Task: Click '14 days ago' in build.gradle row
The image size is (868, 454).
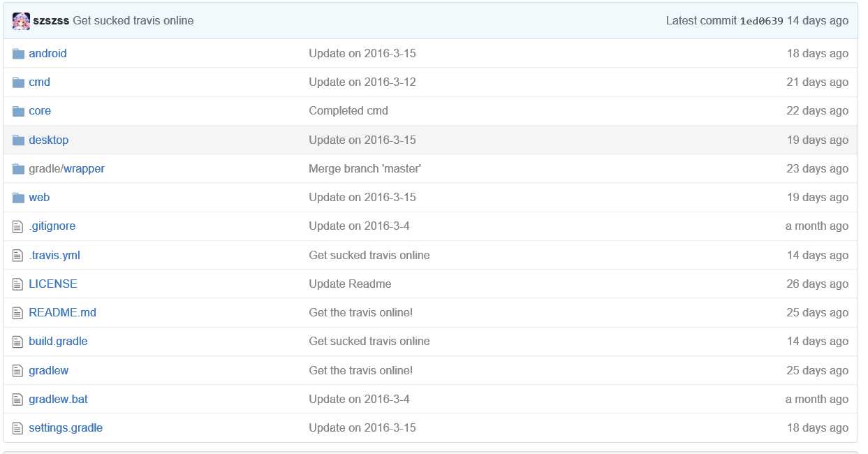Action: (x=818, y=342)
